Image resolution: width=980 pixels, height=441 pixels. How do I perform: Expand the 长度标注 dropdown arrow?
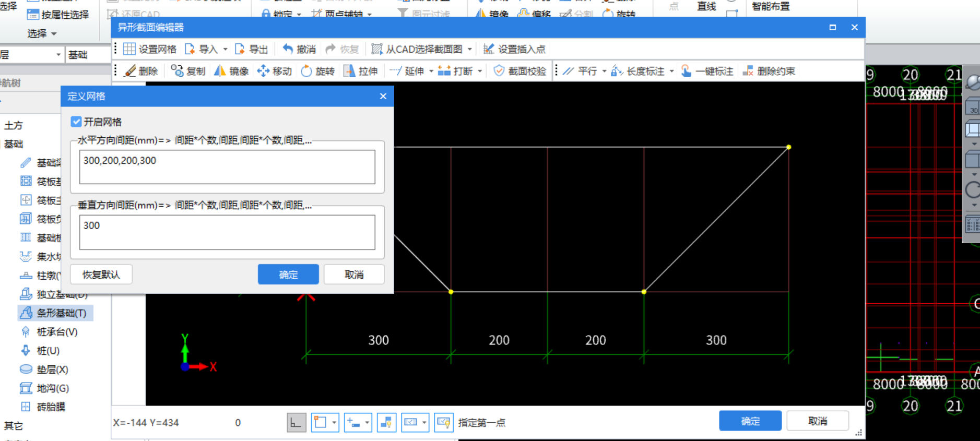click(671, 71)
